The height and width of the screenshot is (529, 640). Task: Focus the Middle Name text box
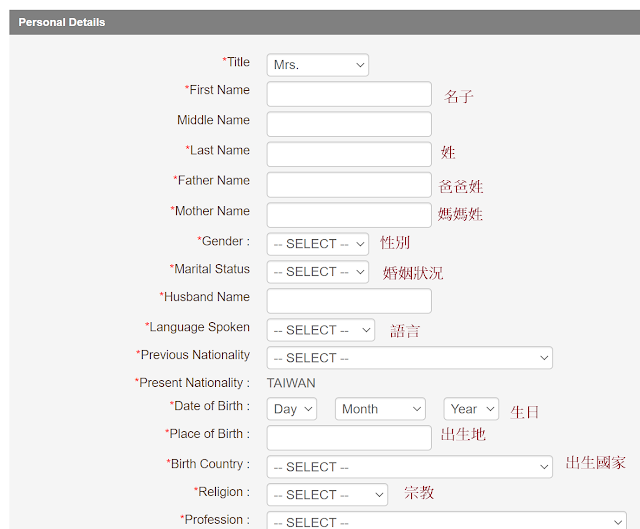pyautogui.click(x=349, y=124)
